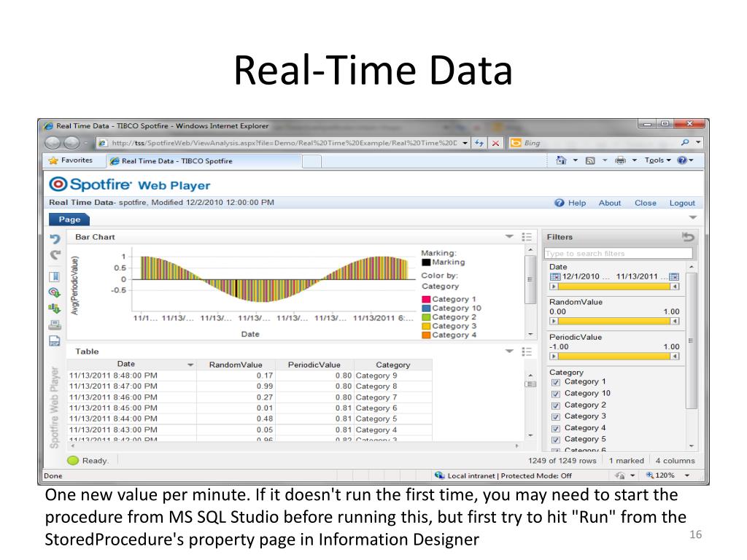Click the export data icon in sidebar
Screen dimensions: 747x560
55,308
